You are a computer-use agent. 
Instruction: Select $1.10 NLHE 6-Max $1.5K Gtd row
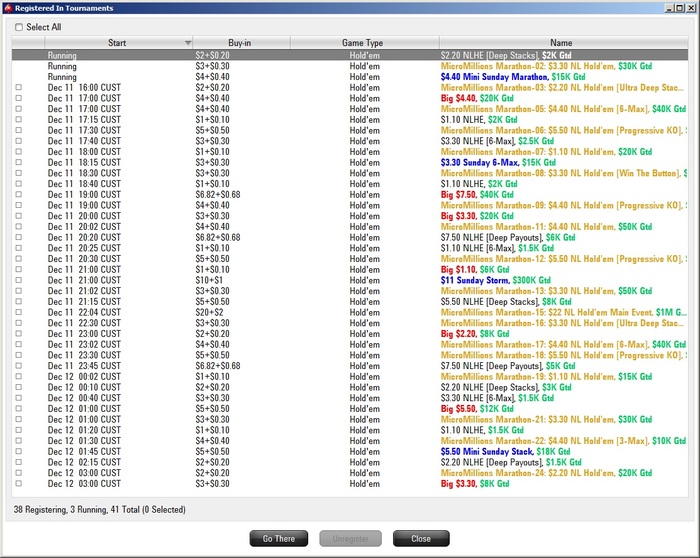click(350, 248)
